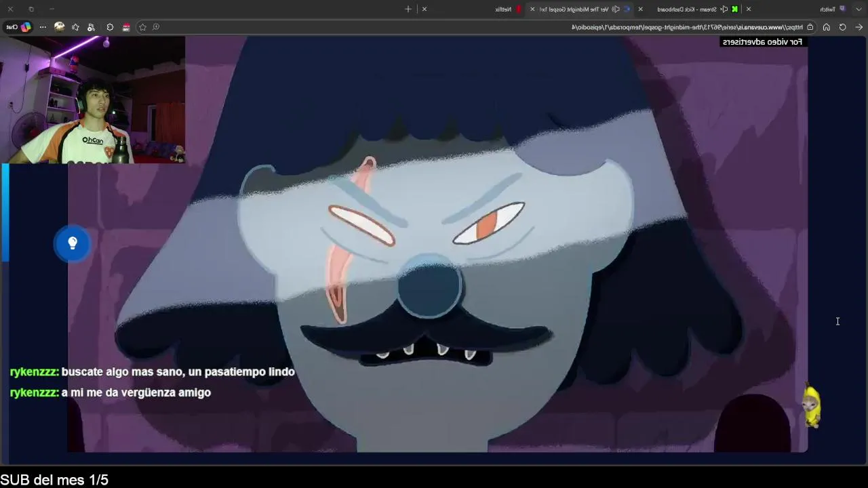
Task: Switch to the Twitch tab
Action: point(797,9)
